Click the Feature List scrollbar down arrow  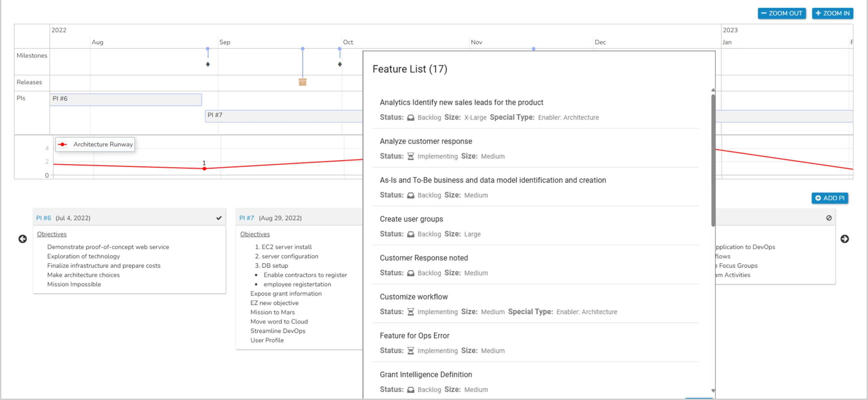click(713, 391)
